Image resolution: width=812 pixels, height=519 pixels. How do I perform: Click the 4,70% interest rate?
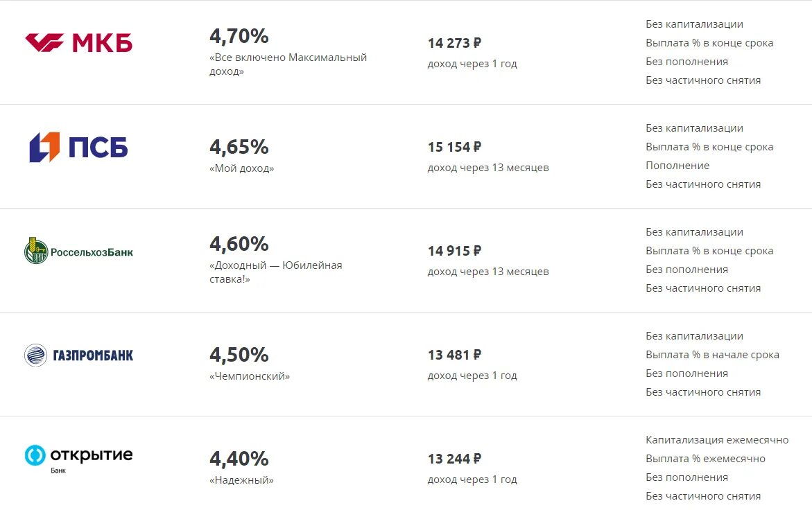[239, 36]
